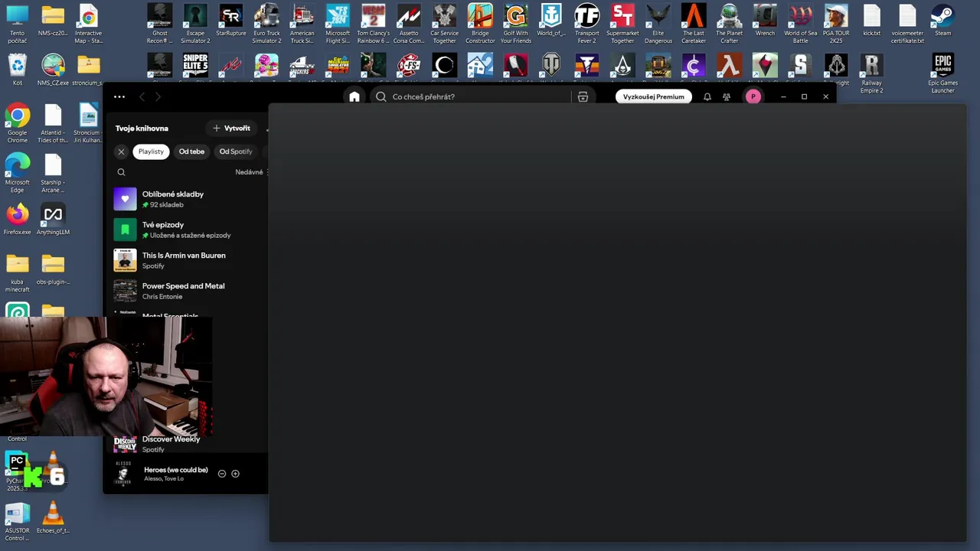Click Alesso Forever album cover thumbnail

[123, 474]
